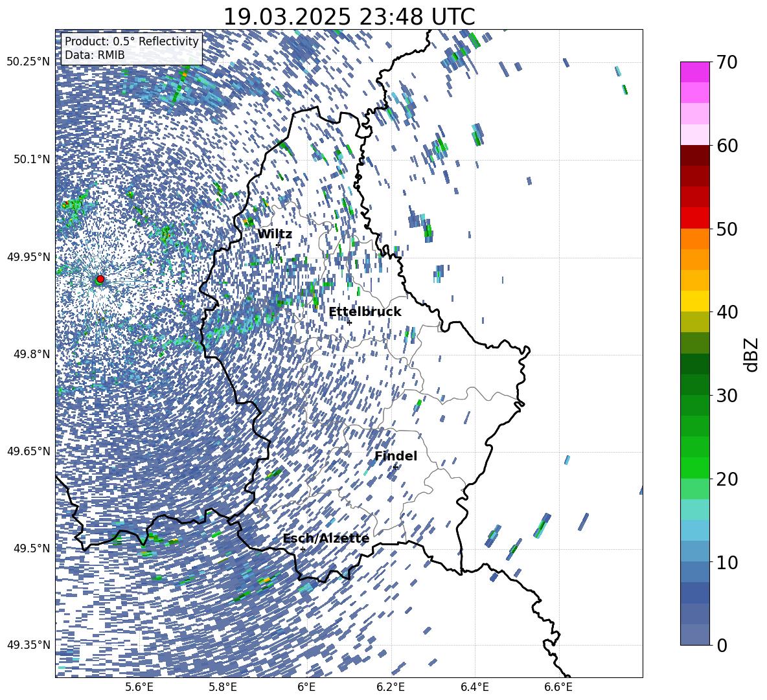Image resolution: width=767 pixels, height=700 pixels.
Task: Click the 60 tick label on colorbar
Action: pyautogui.click(x=727, y=146)
